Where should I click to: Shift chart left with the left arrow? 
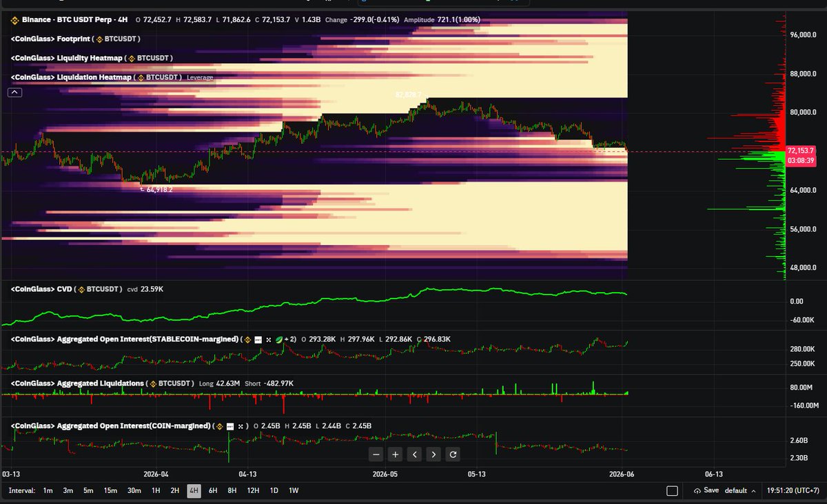[x=414, y=454]
